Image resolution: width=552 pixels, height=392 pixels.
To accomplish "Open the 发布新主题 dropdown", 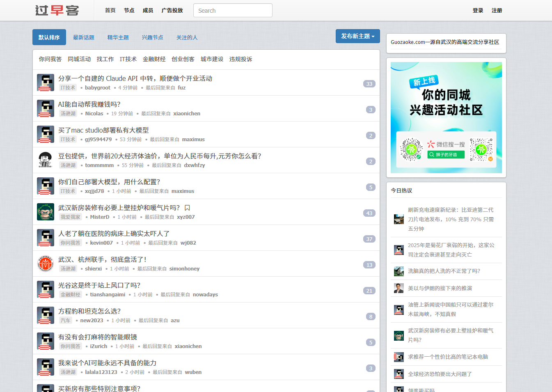I will pos(357,36).
